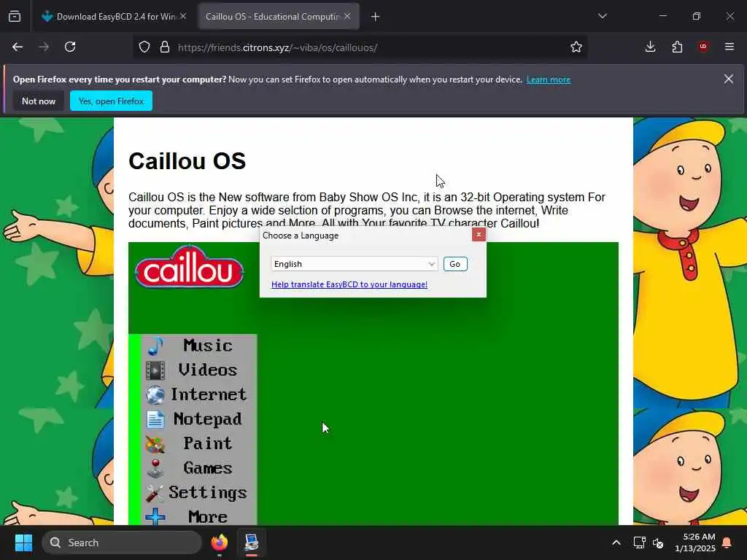The height and width of the screenshot is (560, 747).
Task: Select the Games menu label
Action: pyautogui.click(x=208, y=468)
